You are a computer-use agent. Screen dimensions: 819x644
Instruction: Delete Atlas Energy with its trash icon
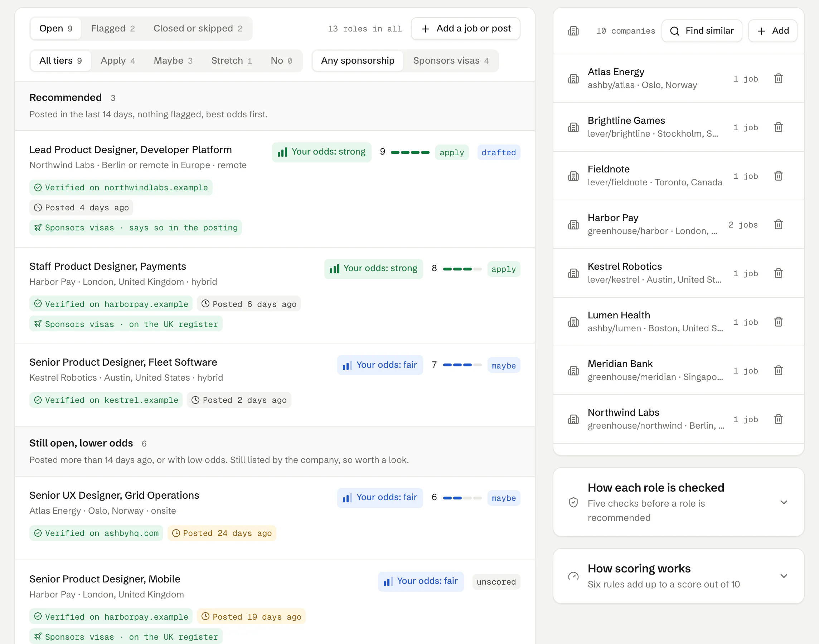[778, 78]
